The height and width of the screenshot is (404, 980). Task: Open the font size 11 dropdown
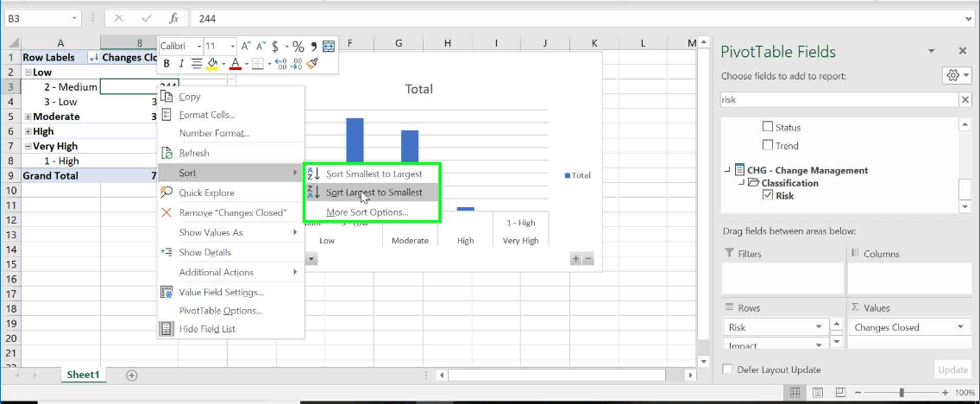tap(233, 47)
